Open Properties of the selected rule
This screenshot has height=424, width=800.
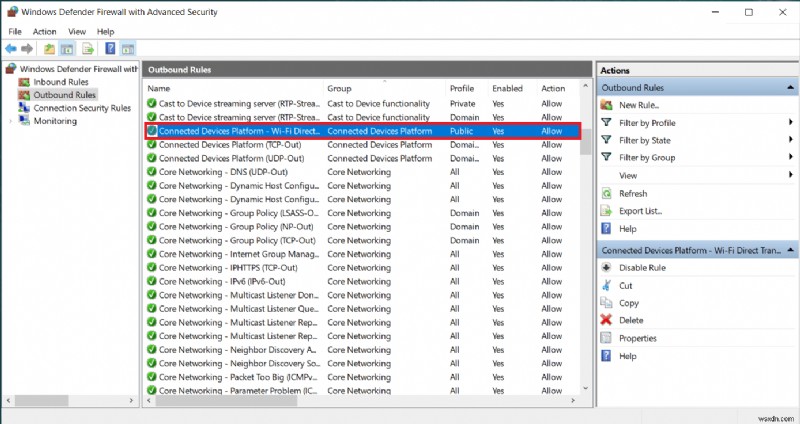(637, 338)
